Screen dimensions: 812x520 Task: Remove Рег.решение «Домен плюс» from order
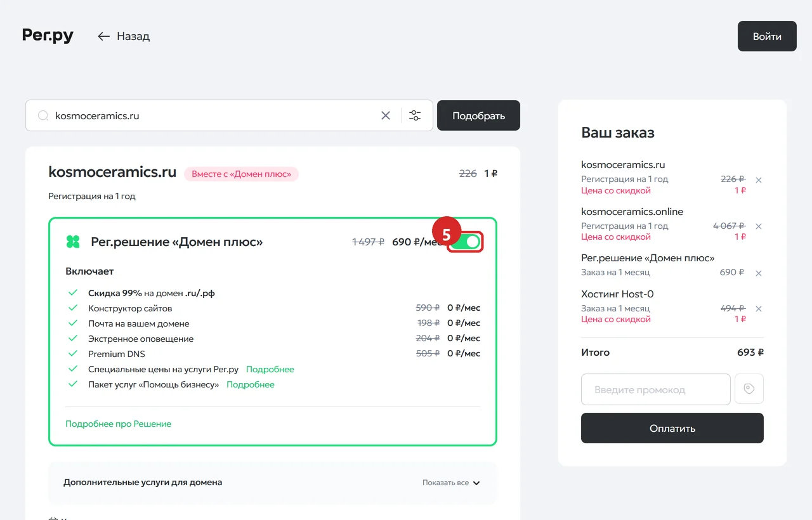(x=759, y=273)
